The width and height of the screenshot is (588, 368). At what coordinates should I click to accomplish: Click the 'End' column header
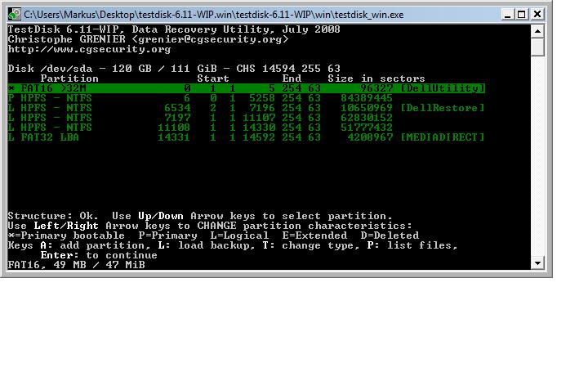[292, 79]
